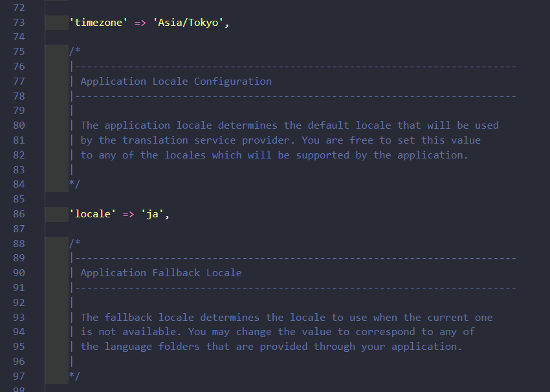Click comment line "is not available. You may change"

(x=278, y=332)
